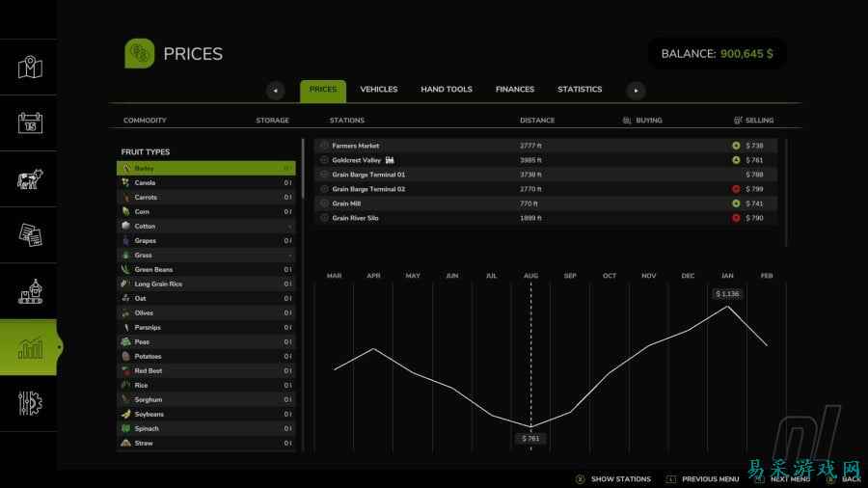Open the calendar page icon
This screenshot has height=488, width=868.
(x=29, y=123)
